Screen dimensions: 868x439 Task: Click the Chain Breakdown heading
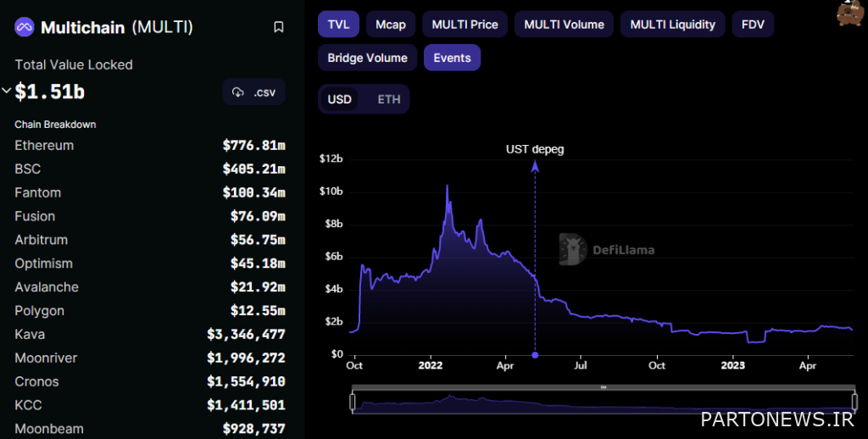click(55, 125)
